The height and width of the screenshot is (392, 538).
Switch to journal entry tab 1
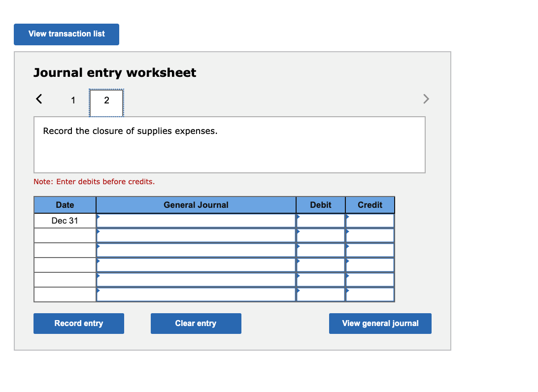pos(73,100)
